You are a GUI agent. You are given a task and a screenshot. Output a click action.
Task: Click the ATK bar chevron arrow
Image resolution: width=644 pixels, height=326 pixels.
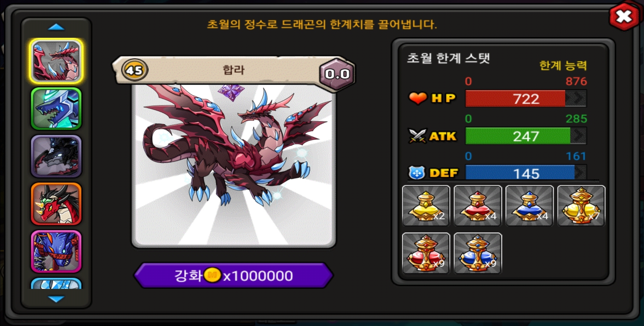pos(578,136)
